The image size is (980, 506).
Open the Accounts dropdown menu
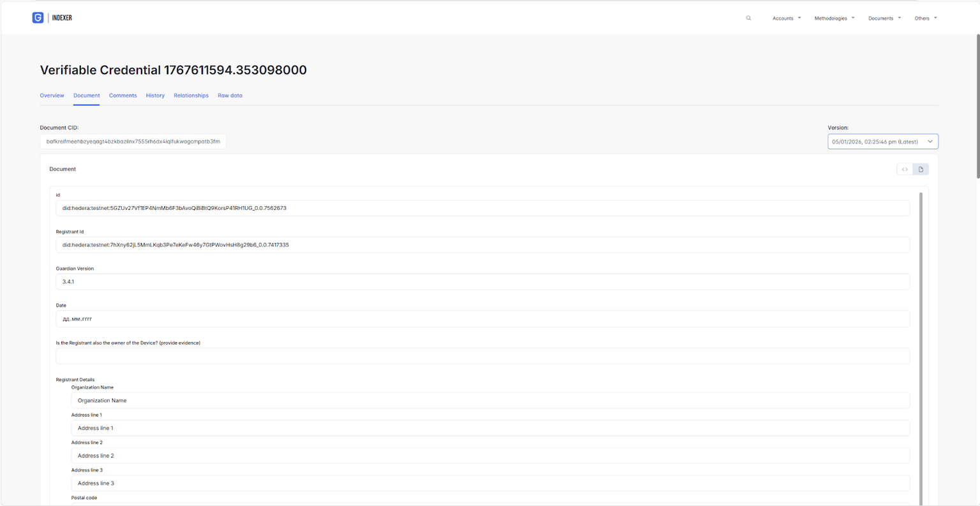pos(786,19)
